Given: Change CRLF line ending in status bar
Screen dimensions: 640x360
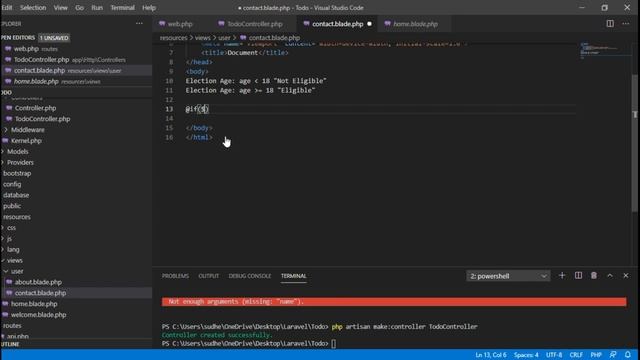Looking at the screenshot, I should (x=576, y=355).
